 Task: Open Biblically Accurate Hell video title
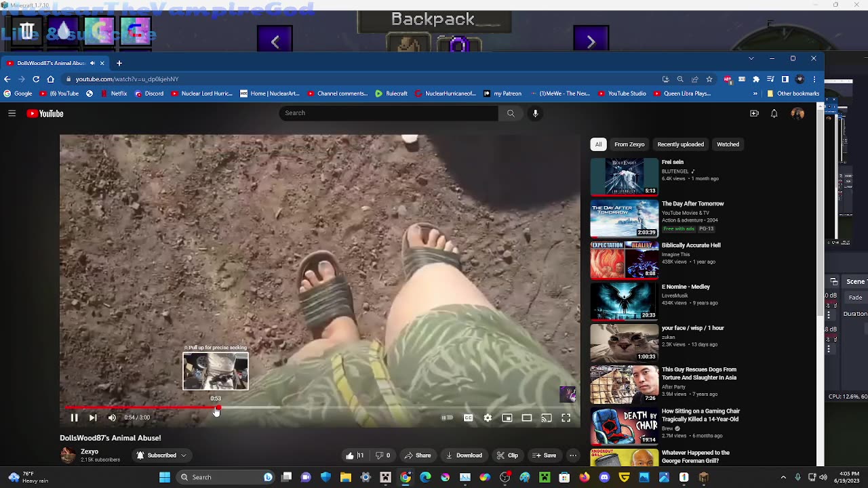[691, 245]
